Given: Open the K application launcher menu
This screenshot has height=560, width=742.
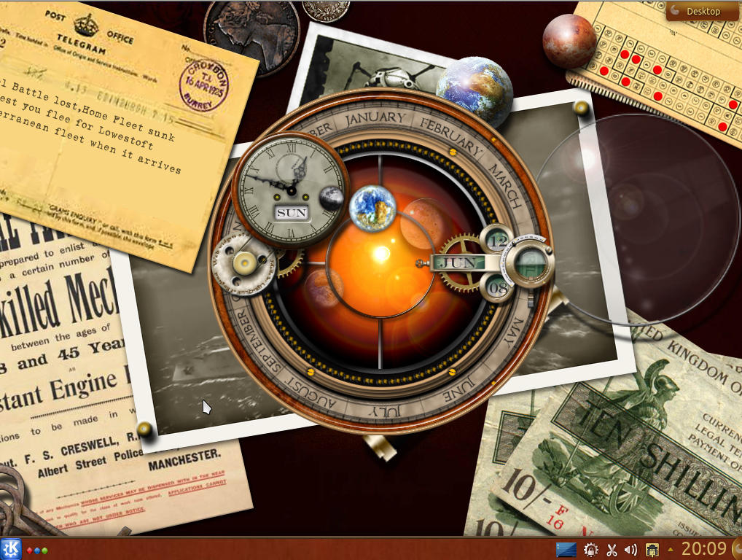Looking at the screenshot, I should (10, 550).
